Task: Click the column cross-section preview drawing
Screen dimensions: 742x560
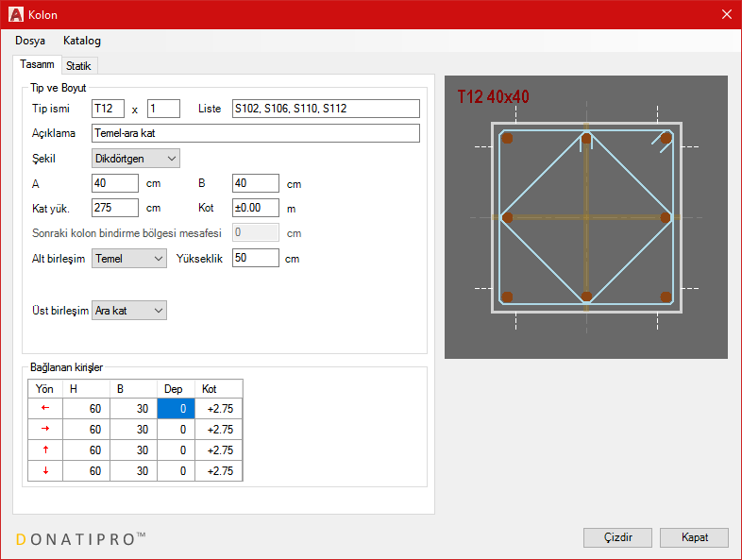Action: coord(585,217)
